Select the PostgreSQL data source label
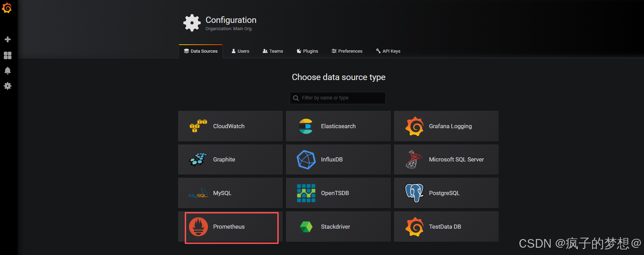 tap(444, 193)
